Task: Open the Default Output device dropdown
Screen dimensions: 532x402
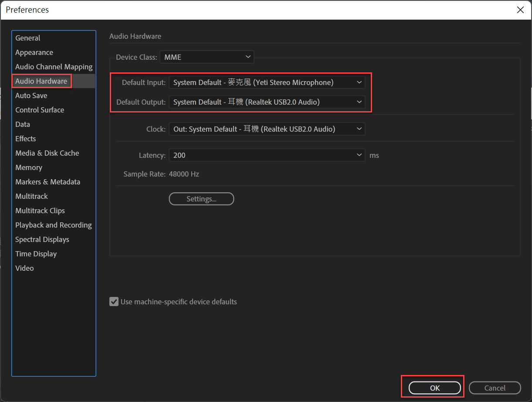Action: pyautogui.click(x=267, y=102)
